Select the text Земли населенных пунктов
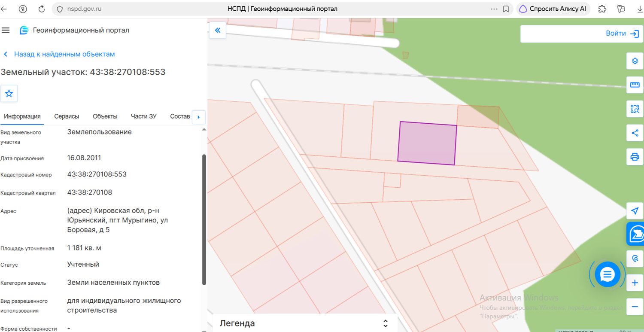The width and height of the screenshot is (644, 332). [x=113, y=283]
